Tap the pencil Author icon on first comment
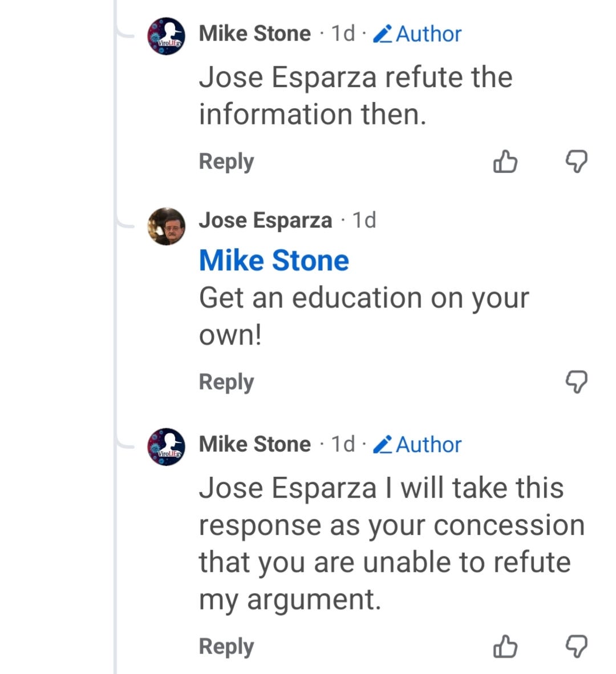Screen dimensions: 616x674 (382, 34)
